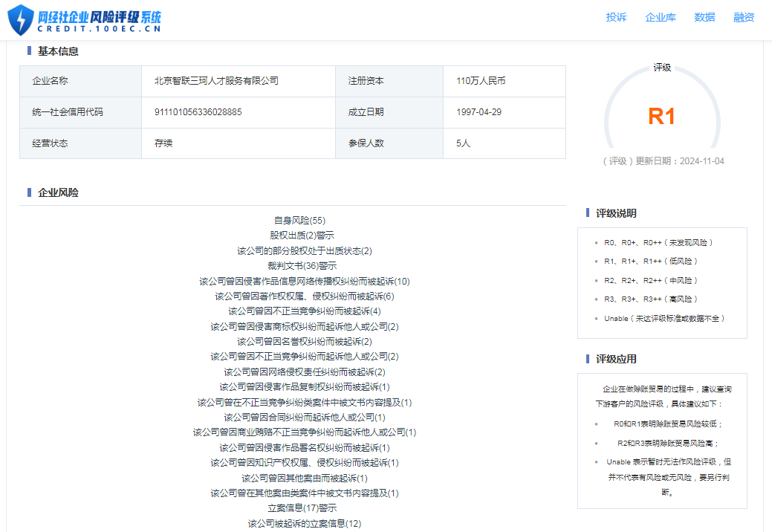772x532 pixels.
Task: Open 侵害作品信息网络传播权纠纷而被起诉(10) entry
Action: [x=304, y=282]
